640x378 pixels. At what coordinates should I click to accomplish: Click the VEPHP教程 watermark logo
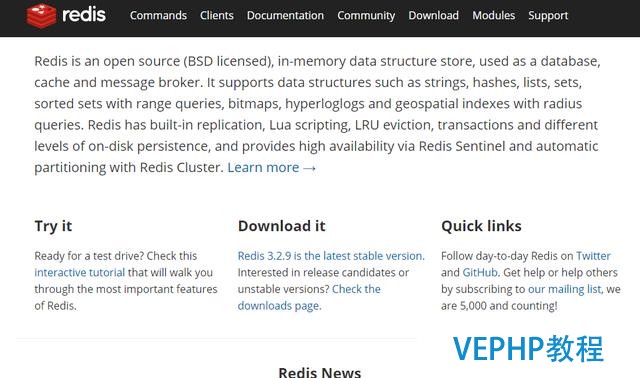click(x=528, y=349)
